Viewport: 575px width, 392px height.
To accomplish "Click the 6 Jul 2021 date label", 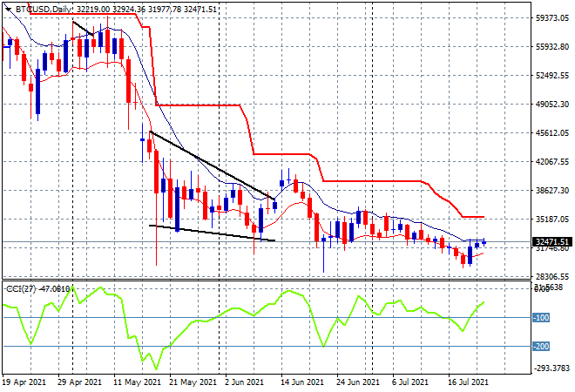I will tap(410, 382).
